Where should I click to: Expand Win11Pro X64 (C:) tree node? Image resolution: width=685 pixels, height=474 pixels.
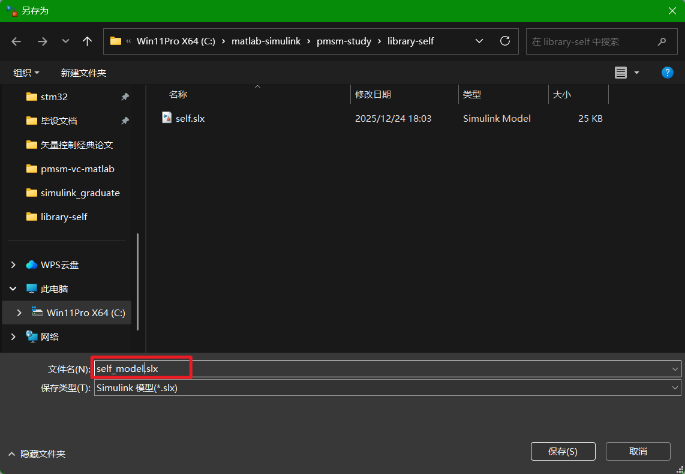19,313
